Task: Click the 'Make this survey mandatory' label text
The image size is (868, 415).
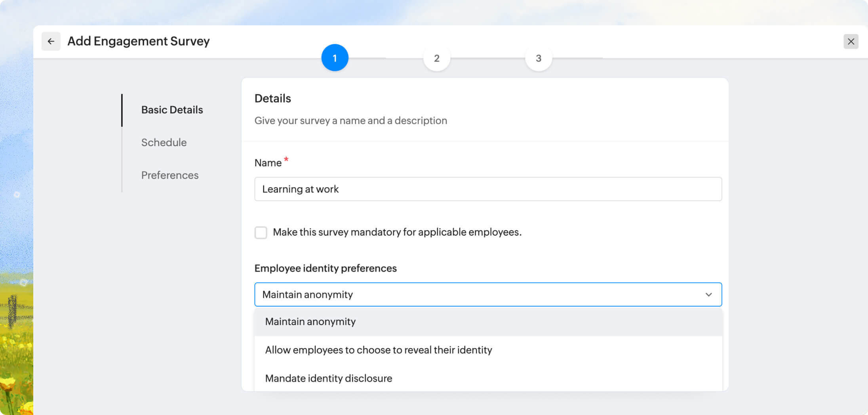Action: [397, 232]
